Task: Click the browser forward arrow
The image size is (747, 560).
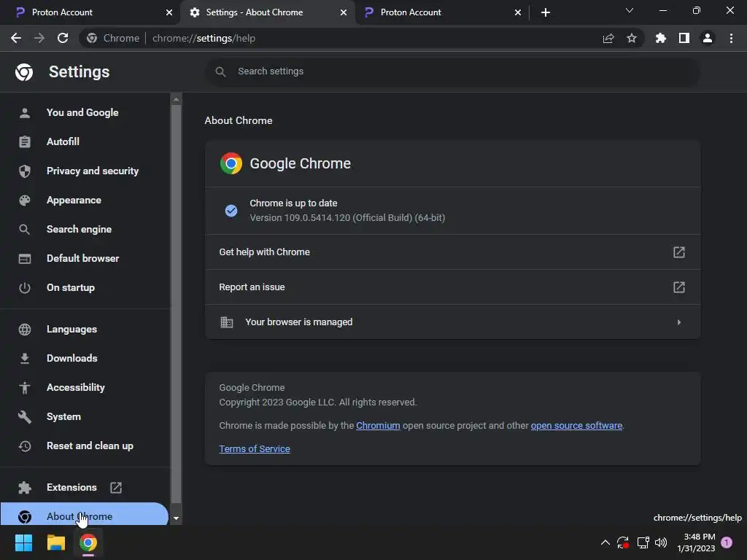Action: coord(39,38)
